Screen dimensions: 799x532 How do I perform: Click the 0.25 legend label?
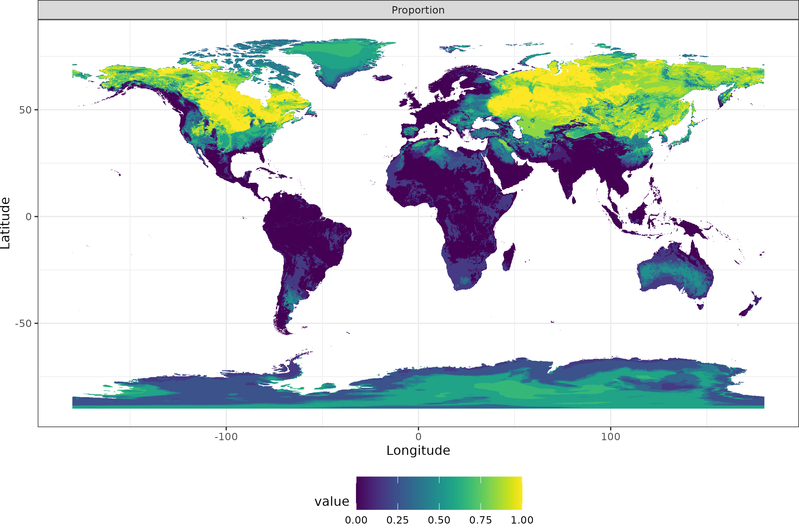397,520
